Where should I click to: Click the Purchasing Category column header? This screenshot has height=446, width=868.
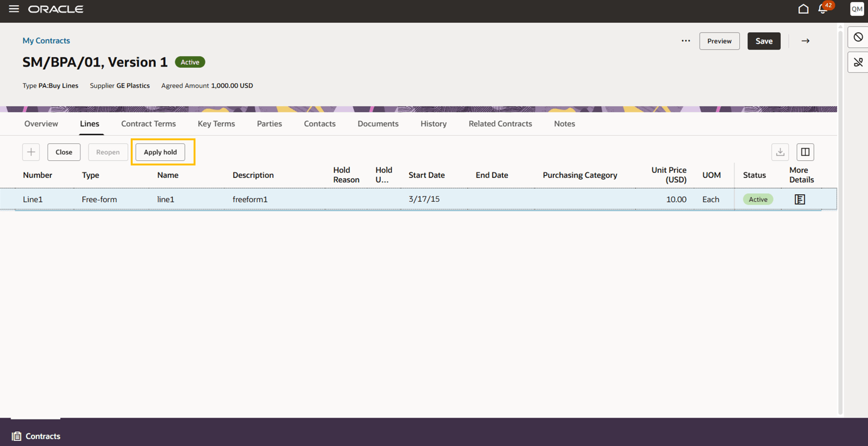(x=580, y=175)
